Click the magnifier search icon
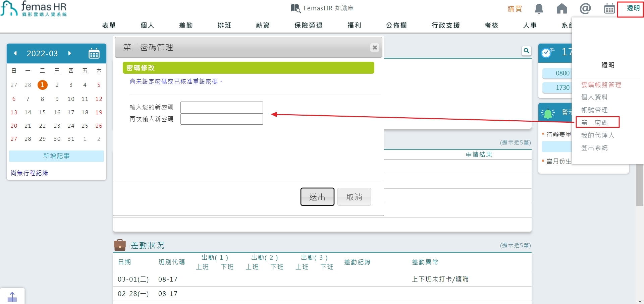 tap(526, 51)
